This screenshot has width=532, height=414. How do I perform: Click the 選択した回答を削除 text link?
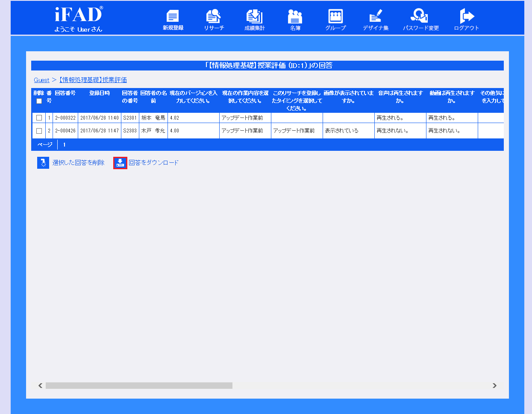coord(78,163)
